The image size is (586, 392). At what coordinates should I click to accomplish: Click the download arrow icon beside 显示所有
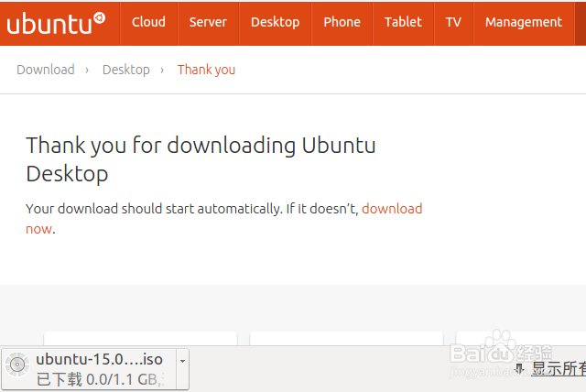(x=519, y=369)
